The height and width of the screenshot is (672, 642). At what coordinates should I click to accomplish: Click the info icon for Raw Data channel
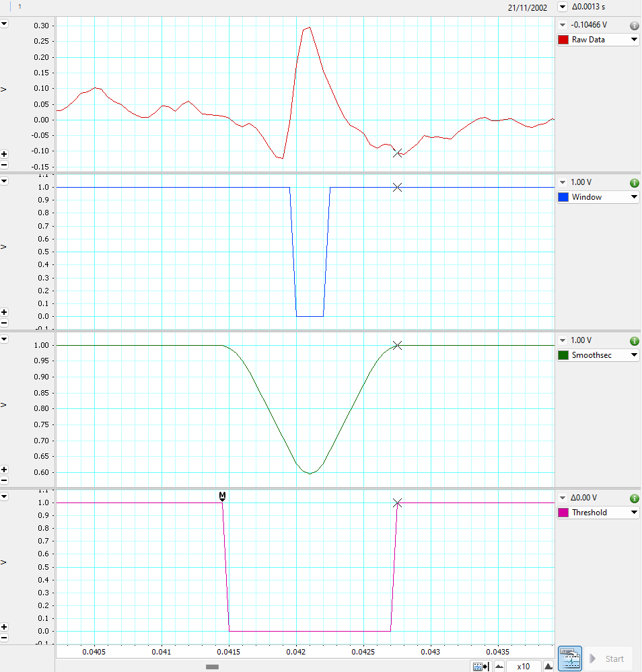(634, 26)
